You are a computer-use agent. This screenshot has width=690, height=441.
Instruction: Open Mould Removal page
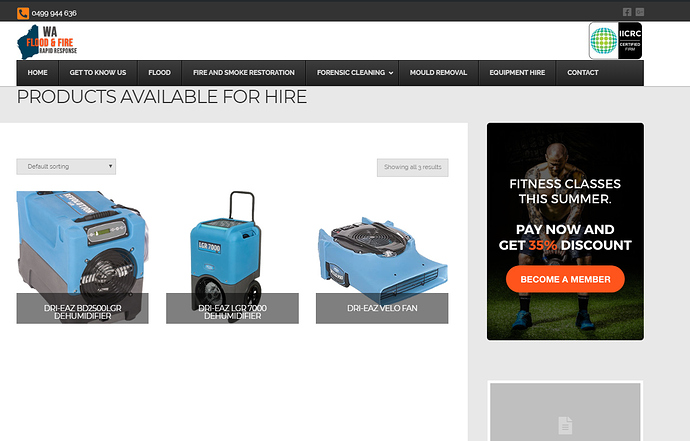coord(438,73)
